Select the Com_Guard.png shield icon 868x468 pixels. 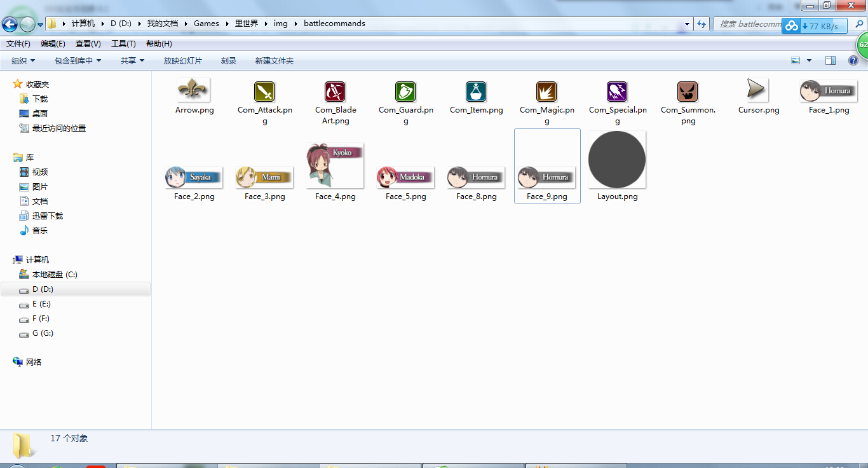point(405,92)
